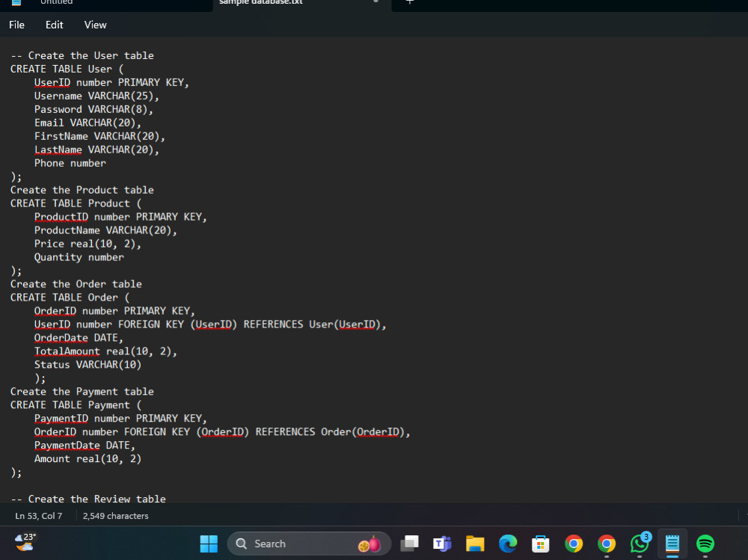This screenshot has height=560, width=748.
Task: Click the 'Create the Payment table' line
Action: 82,392
